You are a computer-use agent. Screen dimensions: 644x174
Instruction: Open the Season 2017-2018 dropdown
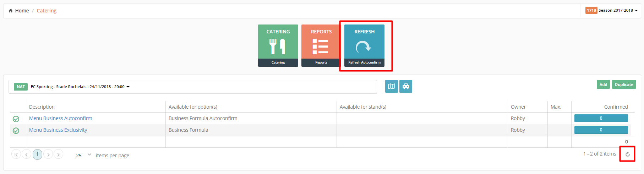pos(612,10)
